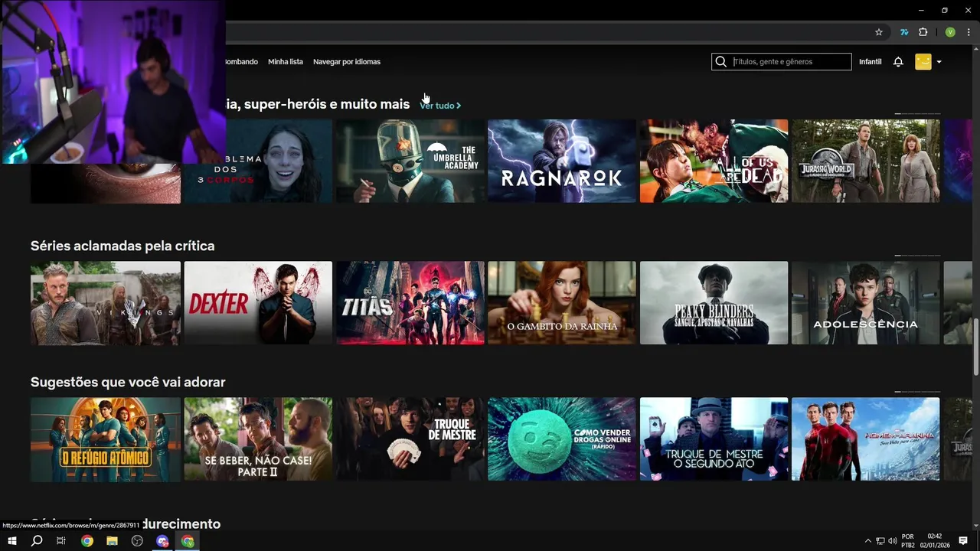Screen dimensions: 980x551
Task: Switch to the Infantil profile
Action: pyautogui.click(x=871, y=62)
